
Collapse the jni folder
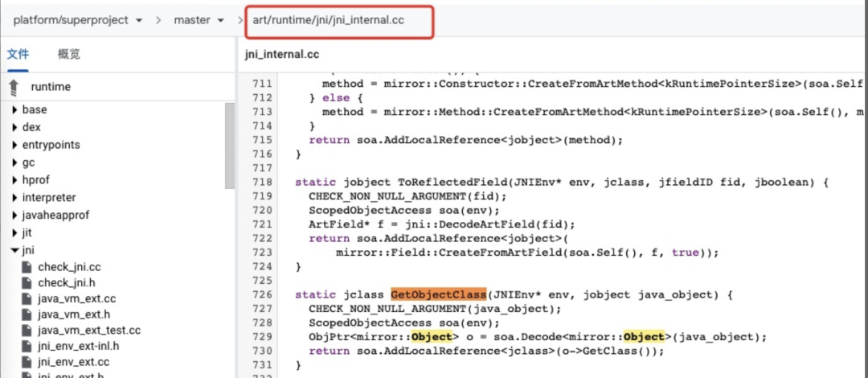tap(14, 251)
